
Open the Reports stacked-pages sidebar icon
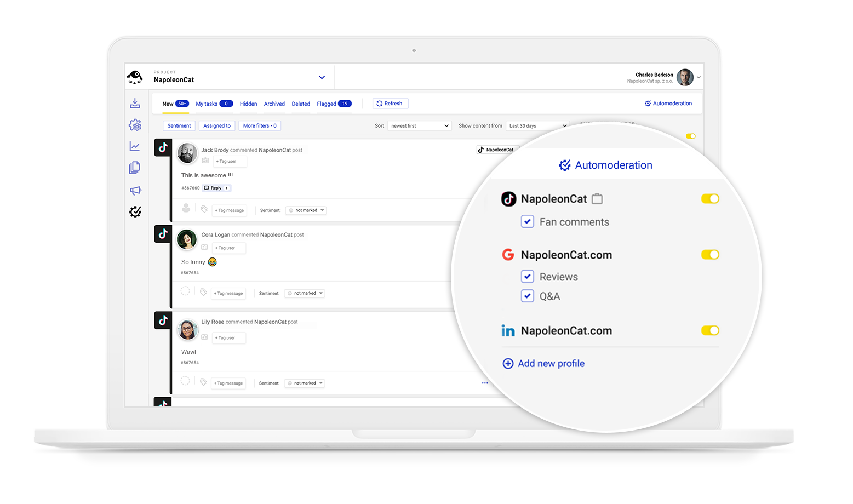(135, 168)
